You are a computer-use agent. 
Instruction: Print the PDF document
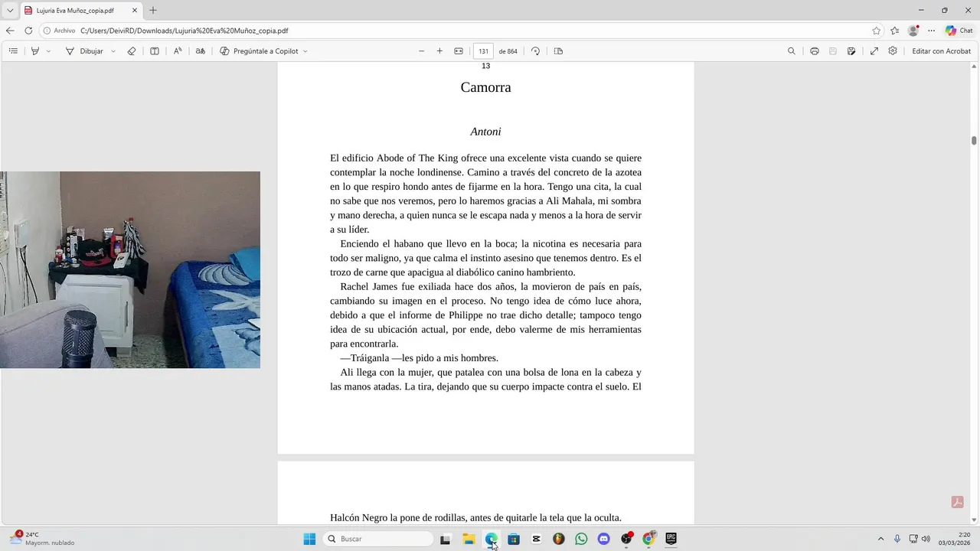tap(815, 51)
